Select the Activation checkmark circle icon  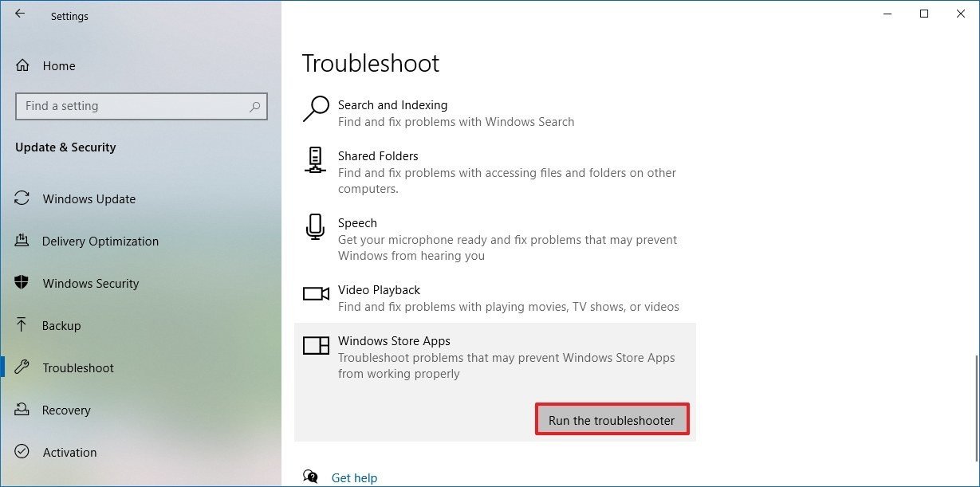pyautogui.click(x=22, y=452)
